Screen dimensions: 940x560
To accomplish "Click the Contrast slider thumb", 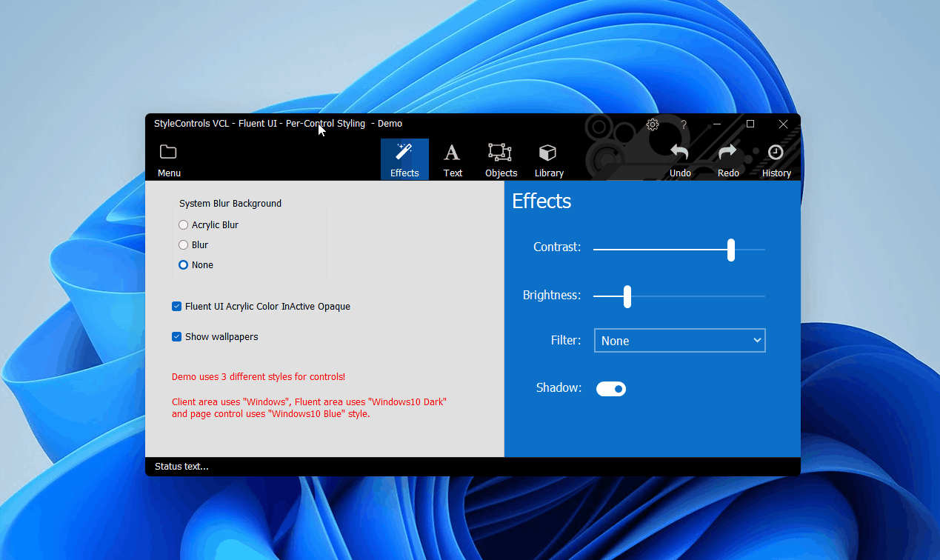I will click(x=731, y=250).
